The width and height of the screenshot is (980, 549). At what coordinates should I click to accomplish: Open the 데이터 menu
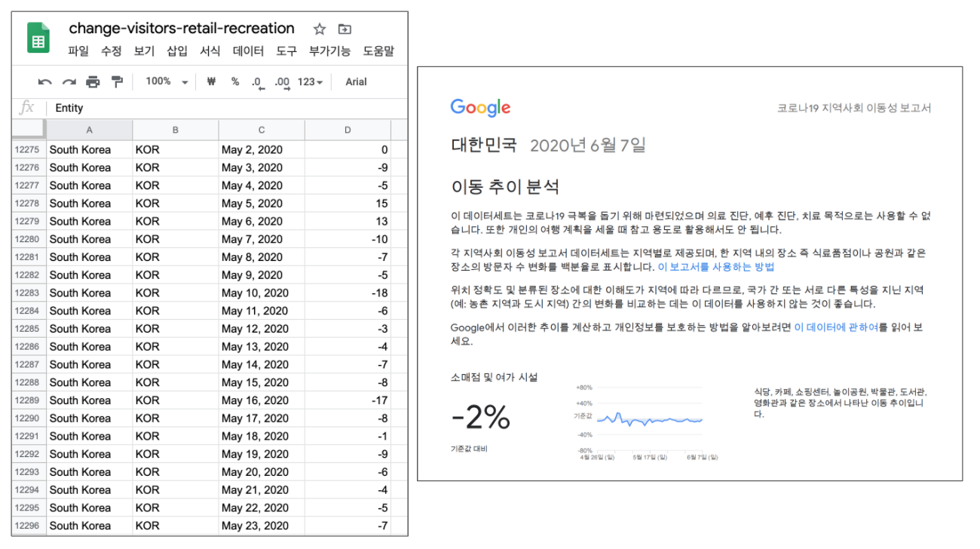(x=248, y=51)
